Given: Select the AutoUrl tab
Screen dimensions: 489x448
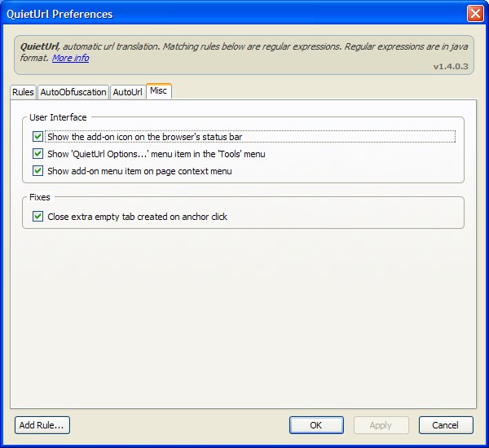Looking at the screenshot, I should click(128, 92).
